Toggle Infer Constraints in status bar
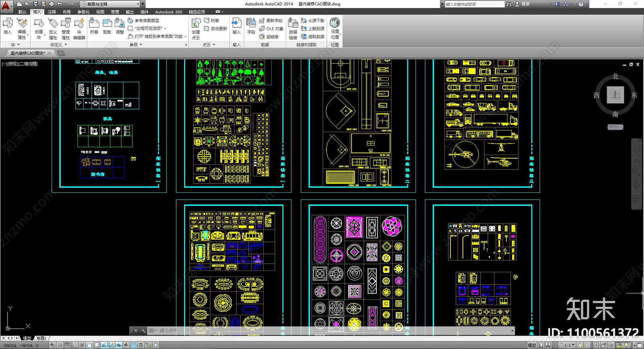Viewport: 644px width, 349px height. [x=52, y=345]
